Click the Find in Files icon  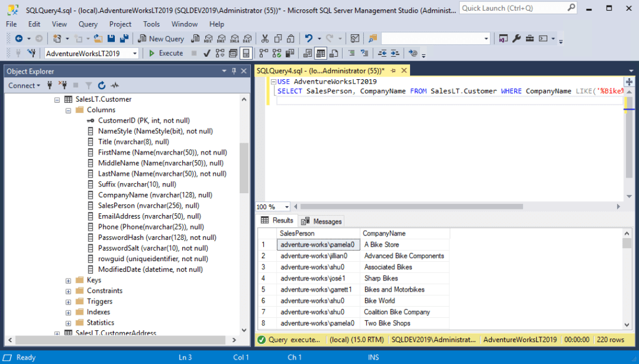(x=373, y=39)
